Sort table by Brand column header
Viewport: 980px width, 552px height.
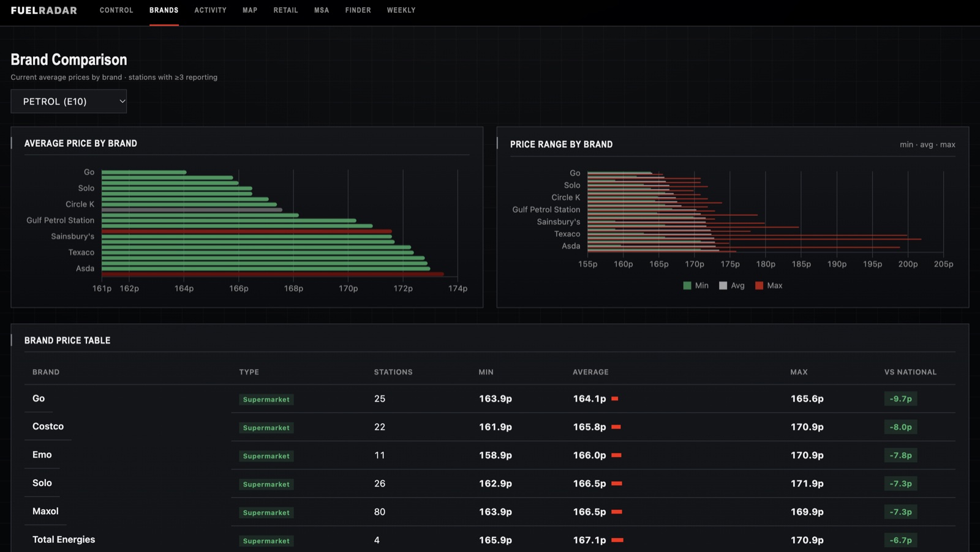[46, 372]
